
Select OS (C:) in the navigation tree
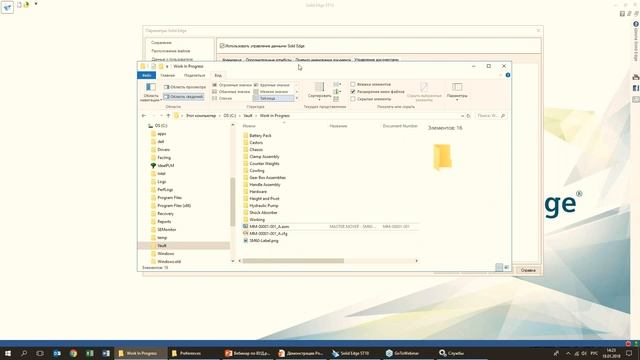click(x=161, y=126)
